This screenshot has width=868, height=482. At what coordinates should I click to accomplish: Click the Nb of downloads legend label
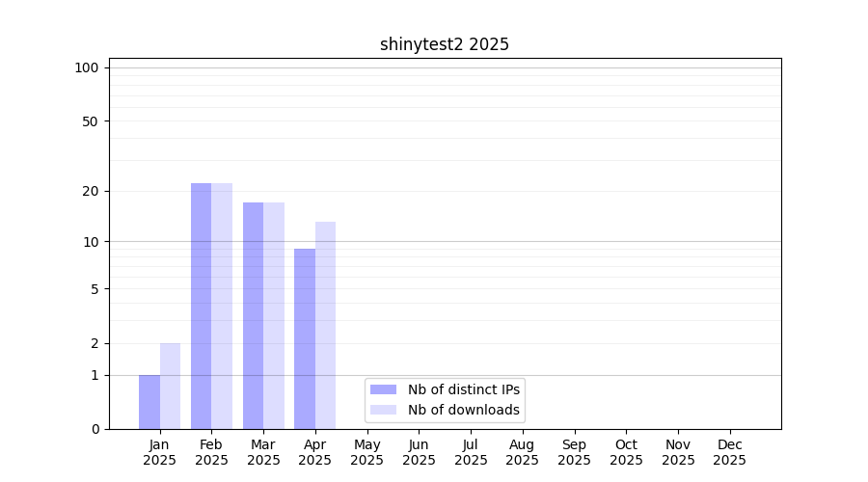(463, 410)
